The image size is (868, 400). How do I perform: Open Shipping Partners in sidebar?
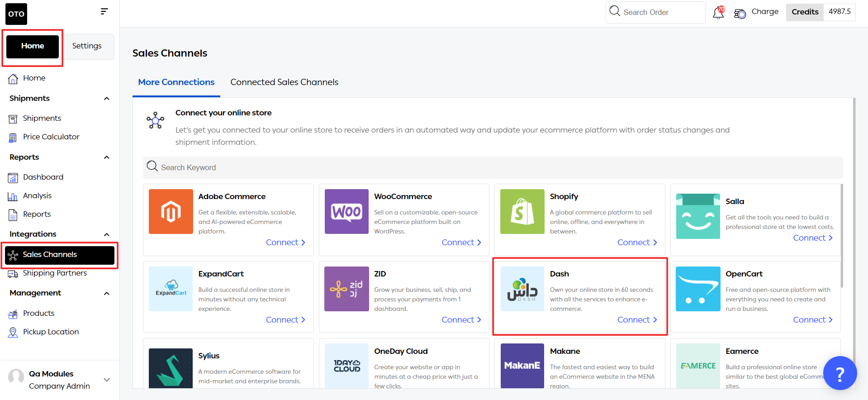pos(55,273)
